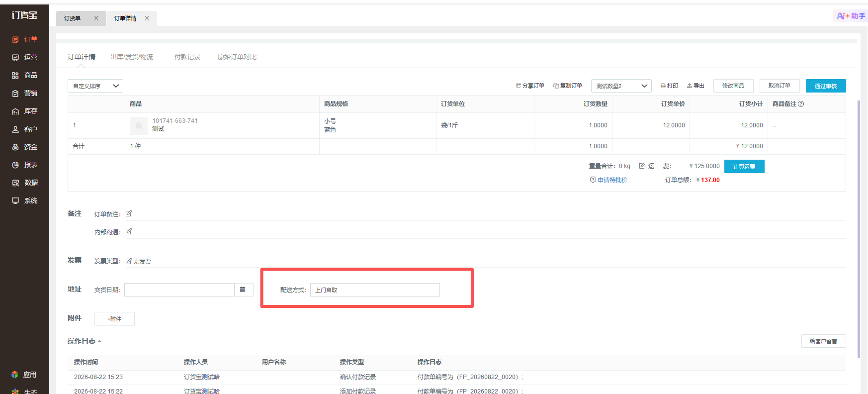Image resolution: width=868 pixels, height=394 pixels.
Task: Open 数据 in the sidebar
Action: pos(24,183)
